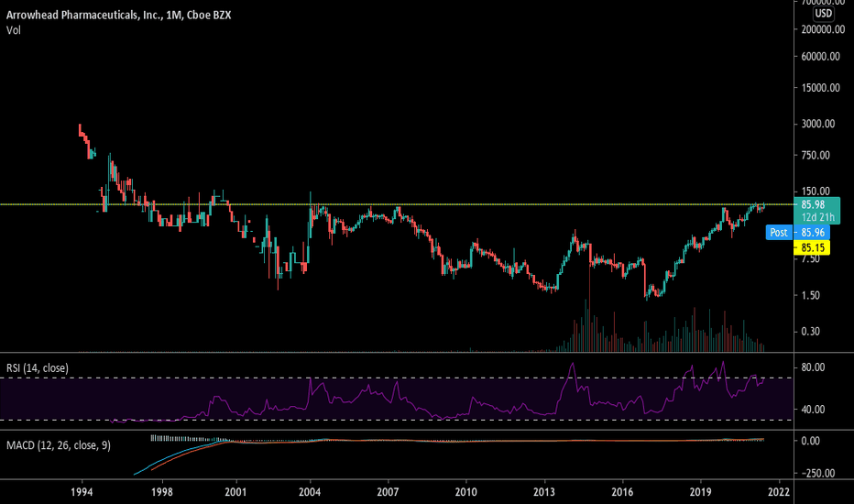Click the 2019 time axis label
This screenshot has width=854, height=504.
click(x=700, y=492)
